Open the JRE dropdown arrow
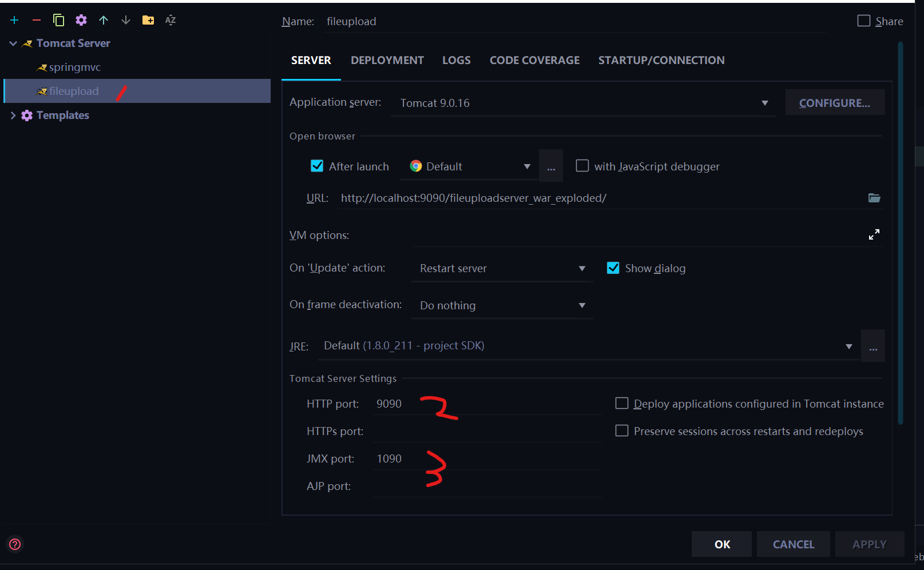Image resolution: width=924 pixels, height=570 pixels. tap(849, 346)
